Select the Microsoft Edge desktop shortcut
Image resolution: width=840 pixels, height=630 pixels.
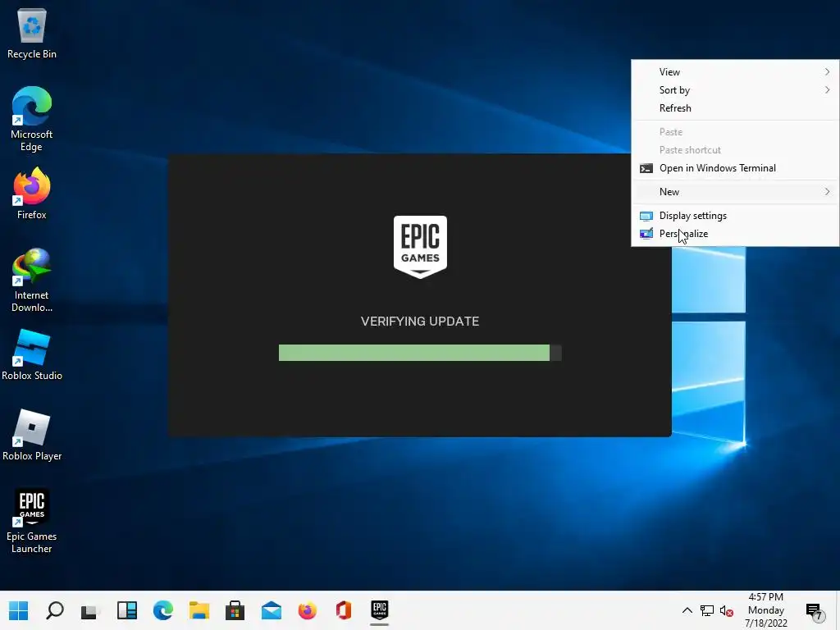pyautogui.click(x=32, y=119)
